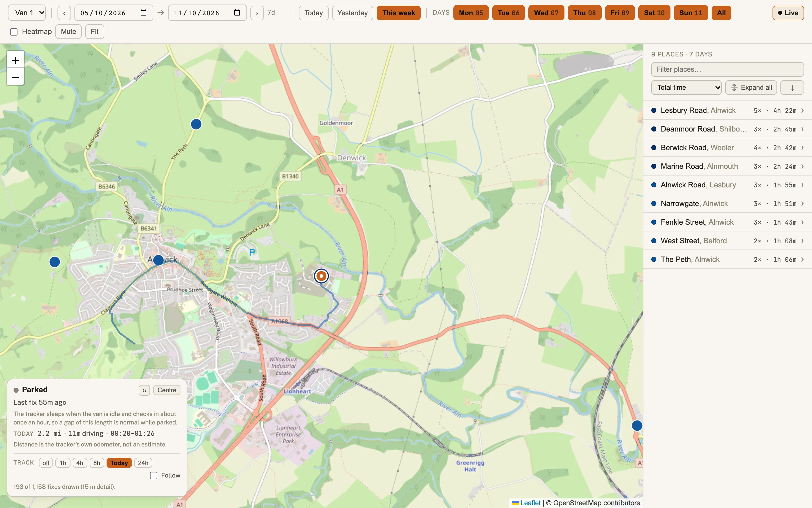The image size is (812, 508).
Task: Select the place marker in Alnwick centre
Action: click(158, 260)
